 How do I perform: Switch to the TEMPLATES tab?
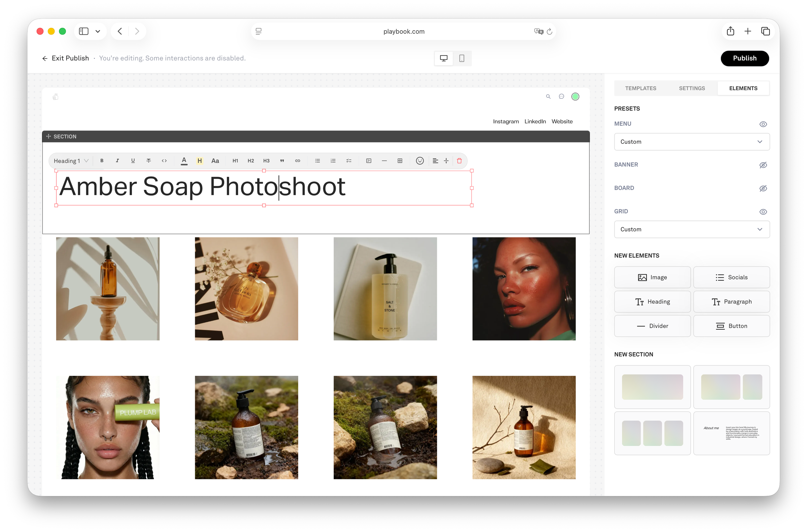pyautogui.click(x=640, y=88)
